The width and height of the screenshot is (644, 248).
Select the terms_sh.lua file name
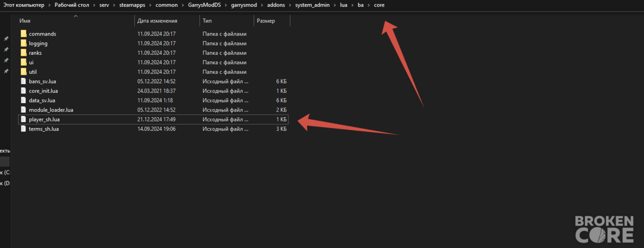44,129
